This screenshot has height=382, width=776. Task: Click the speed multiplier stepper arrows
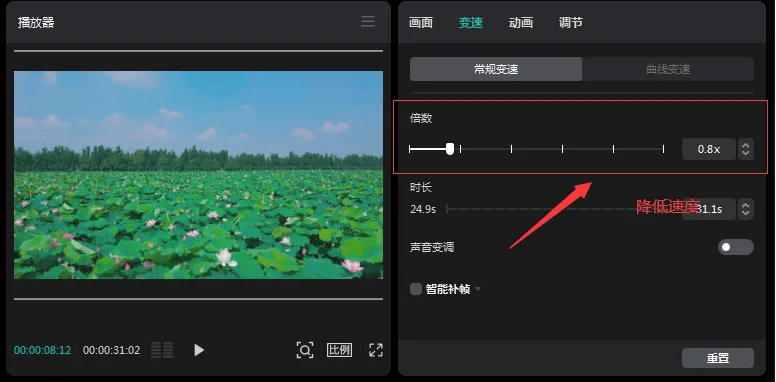coord(746,149)
